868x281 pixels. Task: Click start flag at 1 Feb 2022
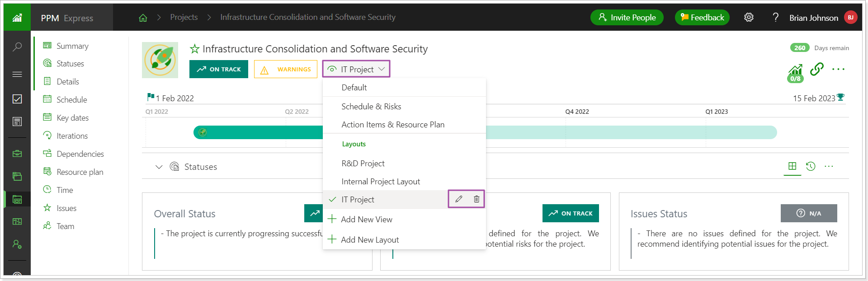pyautogui.click(x=151, y=97)
